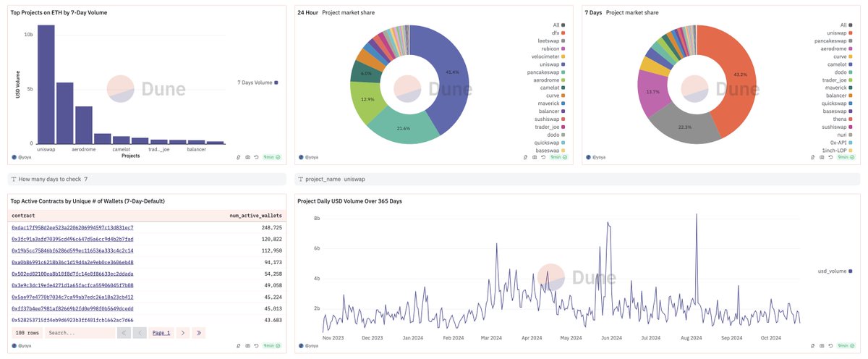Click camera icon in Top Active Contracts panel
Viewport: 868px width, 359px height.
247,346
